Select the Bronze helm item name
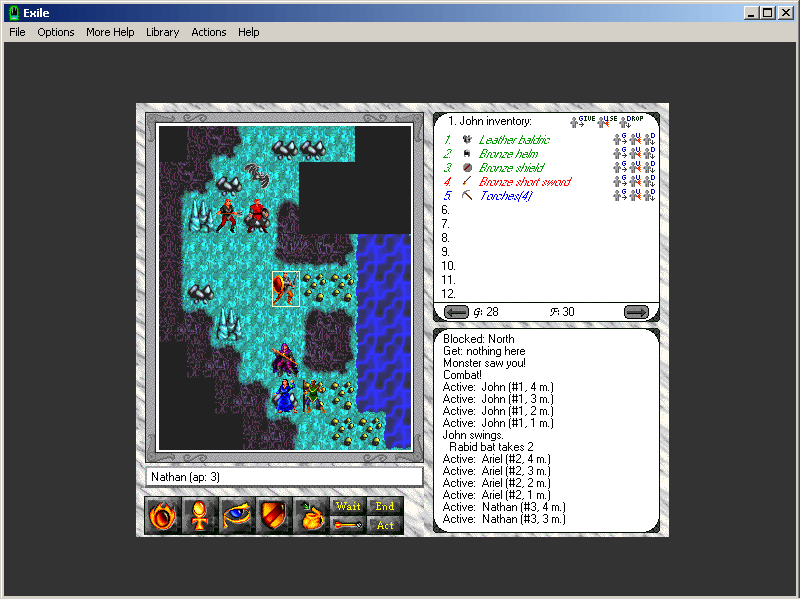This screenshot has width=800, height=600. 508,154
